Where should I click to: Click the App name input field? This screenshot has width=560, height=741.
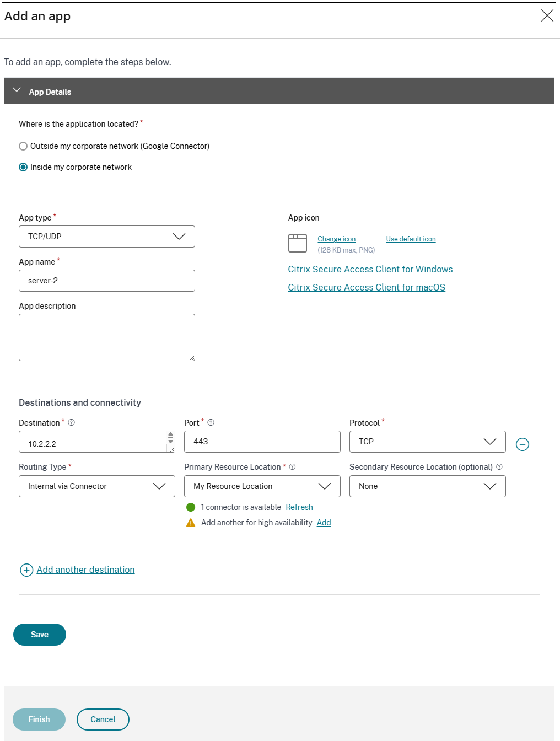[x=107, y=281]
